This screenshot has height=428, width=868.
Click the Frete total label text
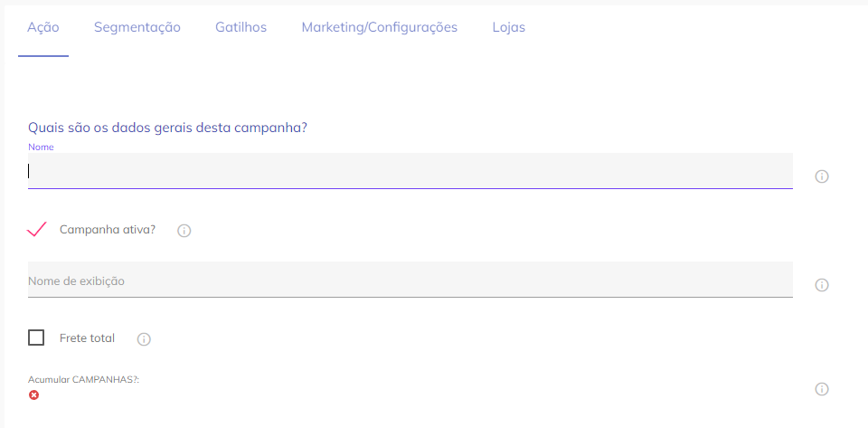(87, 338)
